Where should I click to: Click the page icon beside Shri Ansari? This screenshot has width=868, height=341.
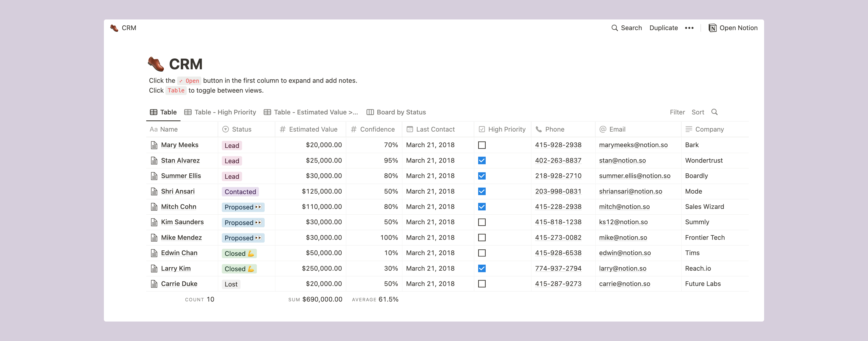(x=154, y=192)
